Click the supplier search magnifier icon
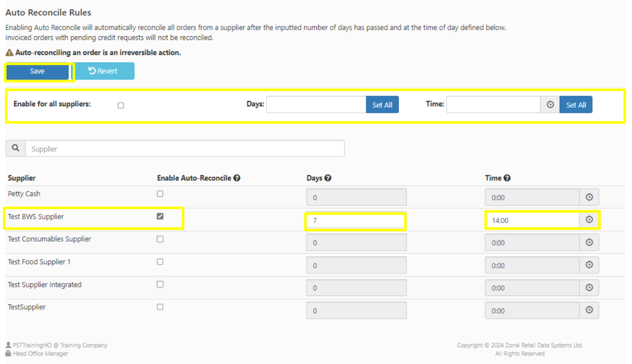This screenshot has width=632, height=364. [16, 149]
